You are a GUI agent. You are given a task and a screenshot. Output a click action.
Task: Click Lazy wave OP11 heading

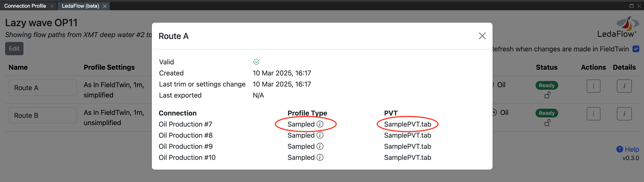tap(41, 23)
